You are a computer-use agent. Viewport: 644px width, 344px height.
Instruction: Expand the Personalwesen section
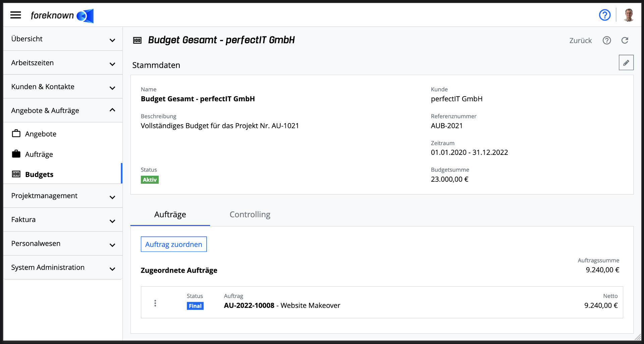63,243
